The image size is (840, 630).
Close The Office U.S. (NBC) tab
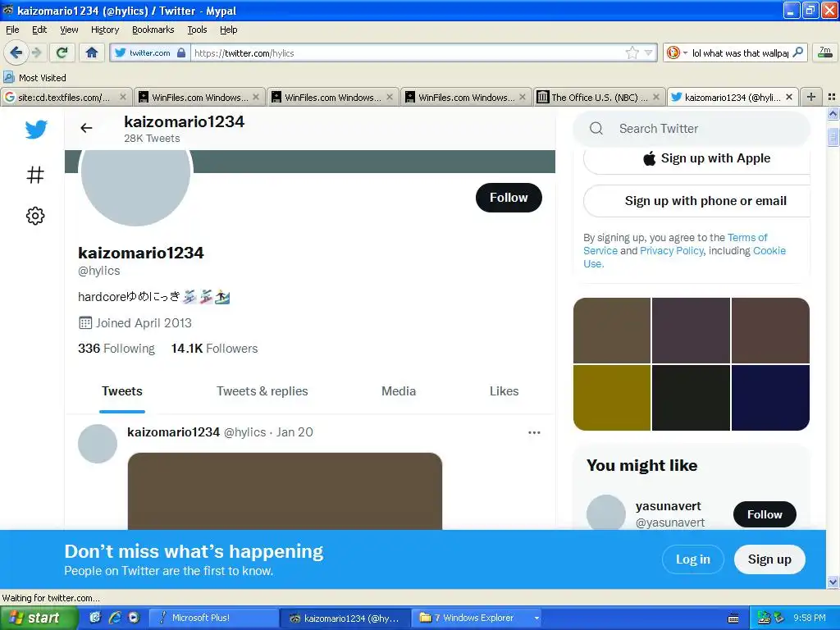coord(656,97)
